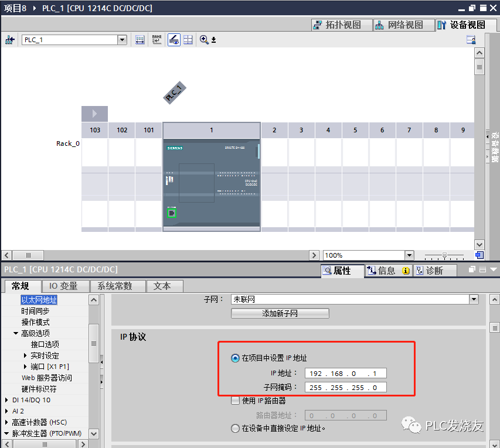This screenshot has height=448, width=500.
Task: Click the page break grid toolbar icon
Action: tap(188, 40)
